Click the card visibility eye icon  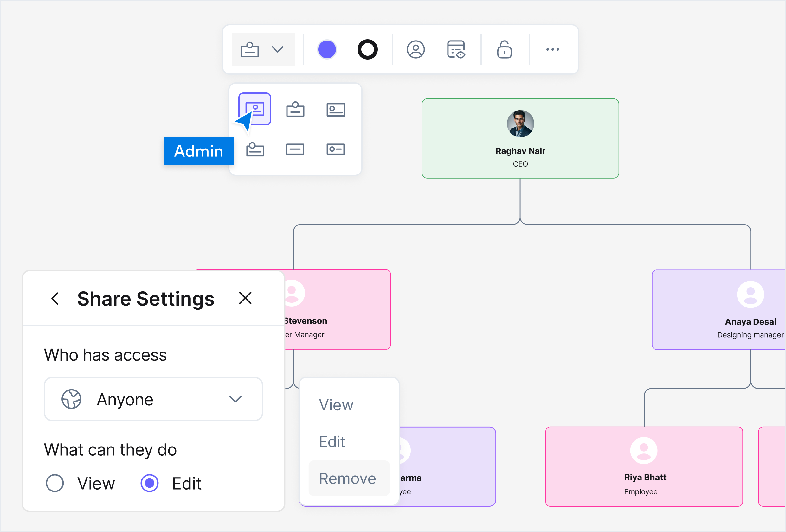click(456, 49)
